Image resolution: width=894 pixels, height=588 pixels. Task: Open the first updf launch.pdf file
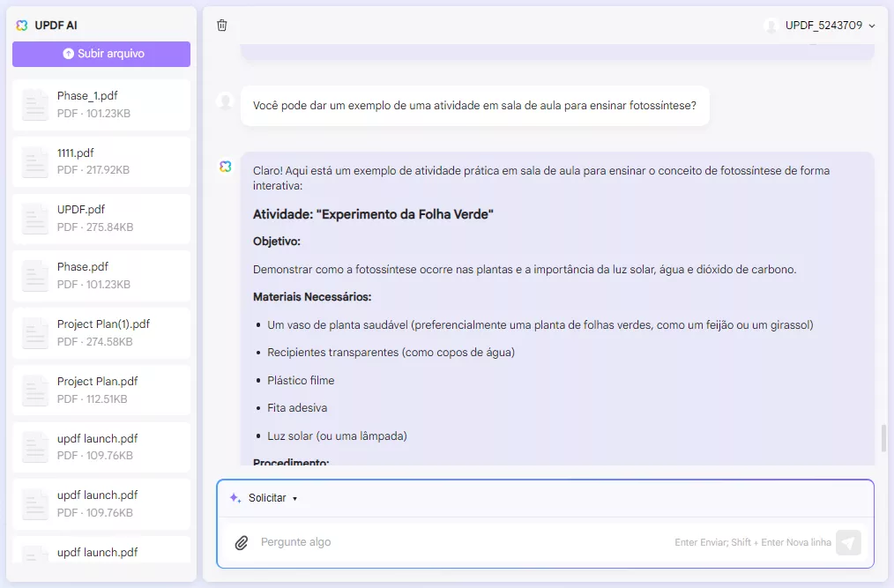click(x=101, y=447)
